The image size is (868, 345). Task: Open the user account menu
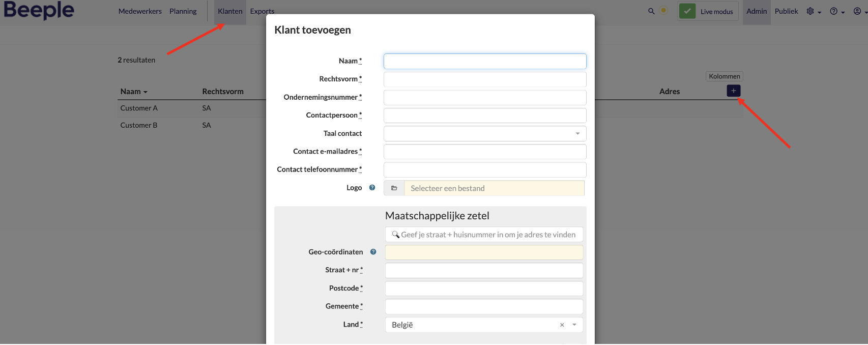tap(860, 11)
